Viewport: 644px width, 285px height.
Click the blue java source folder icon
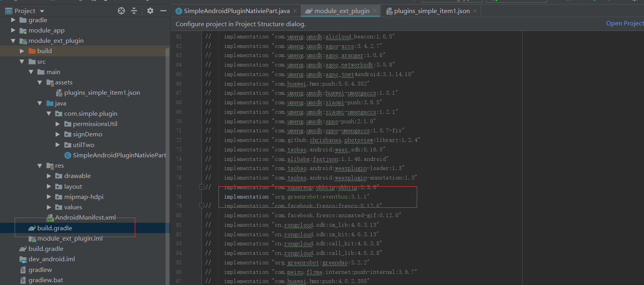(x=50, y=103)
